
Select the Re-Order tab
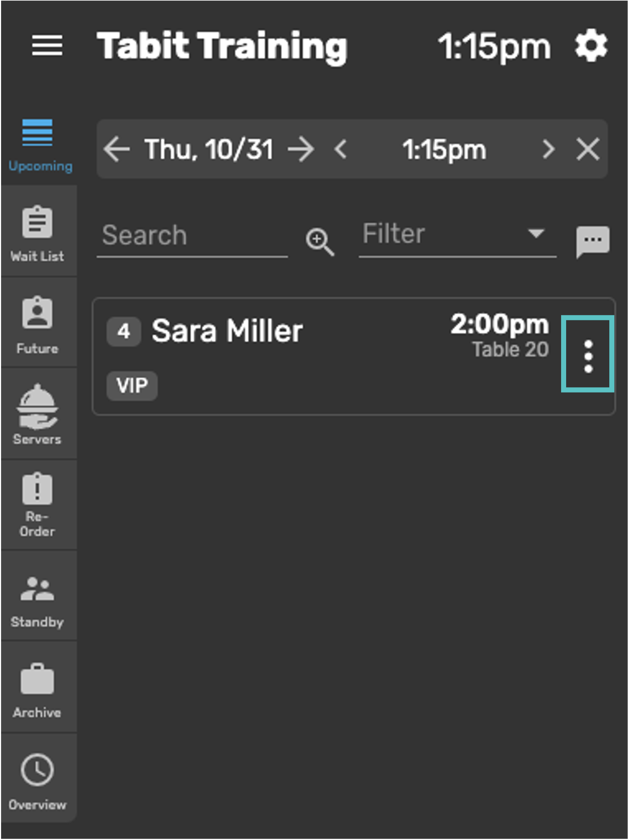point(38,504)
